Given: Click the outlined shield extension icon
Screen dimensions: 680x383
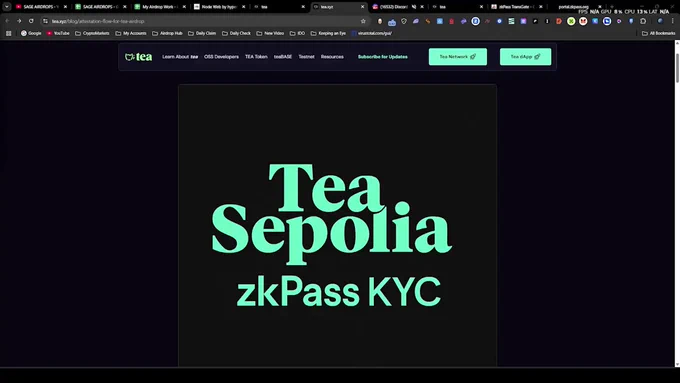Looking at the screenshot, I should [x=404, y=21].
